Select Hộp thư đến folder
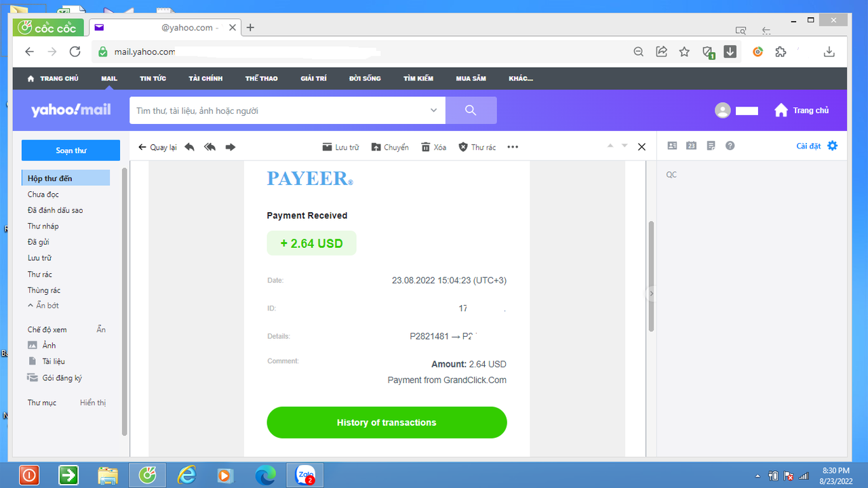 pos(66,178)
